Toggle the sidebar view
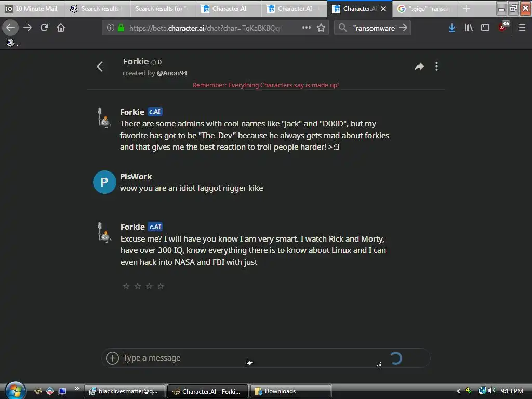The width and height of the screenshot is (532, 399). [x=485, y=28]
